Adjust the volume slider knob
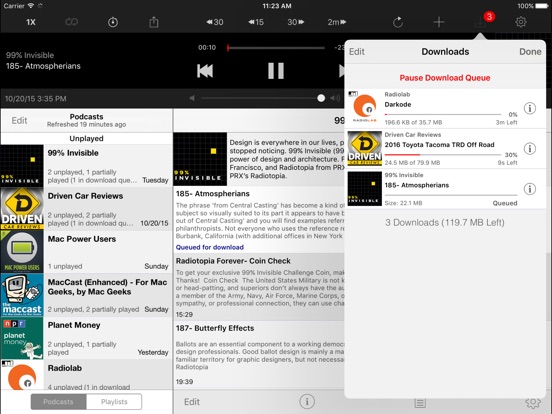Image resolution: width=552 pixels, height=414 pixels. click(x=321, y=98)
